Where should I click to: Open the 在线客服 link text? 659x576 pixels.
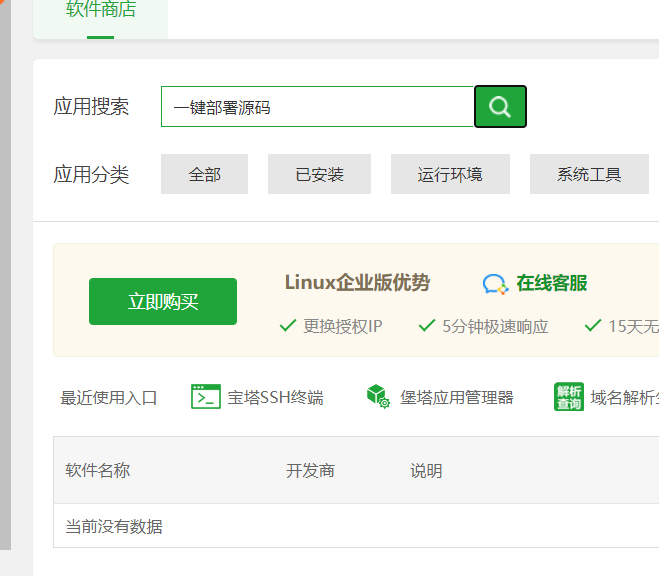click(552, 283)
